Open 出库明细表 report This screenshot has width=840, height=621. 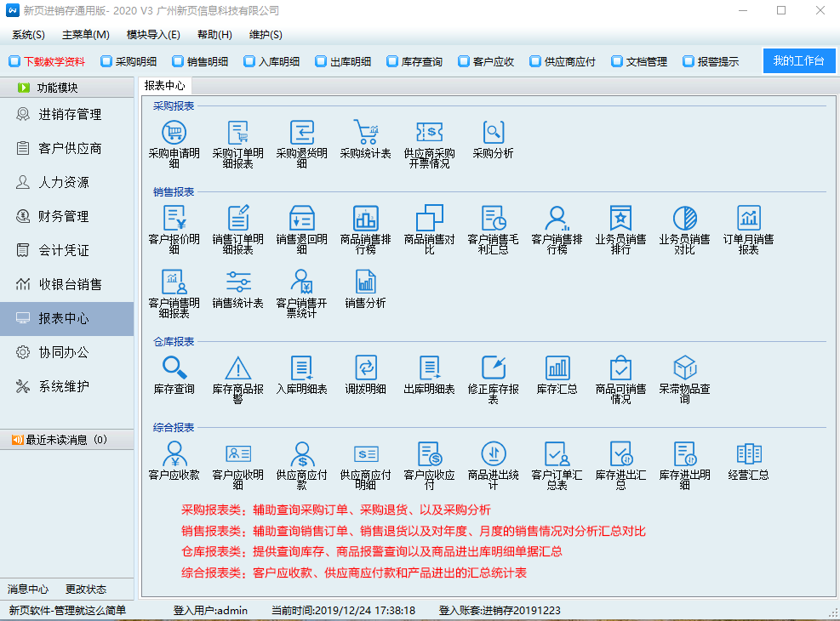429,367
